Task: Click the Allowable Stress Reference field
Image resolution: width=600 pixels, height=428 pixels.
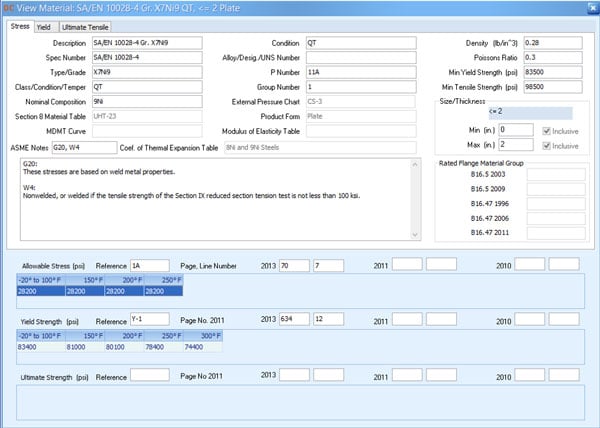Action: coord(150,264)
